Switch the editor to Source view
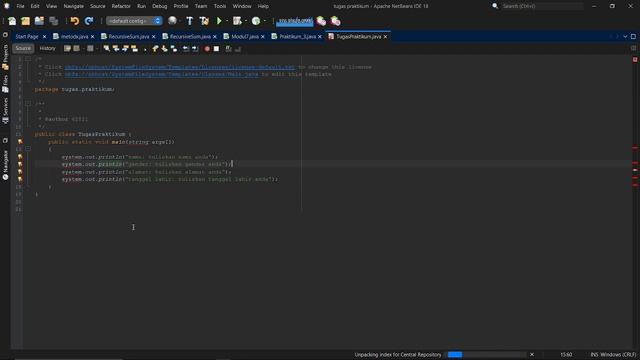 (23, 48)
